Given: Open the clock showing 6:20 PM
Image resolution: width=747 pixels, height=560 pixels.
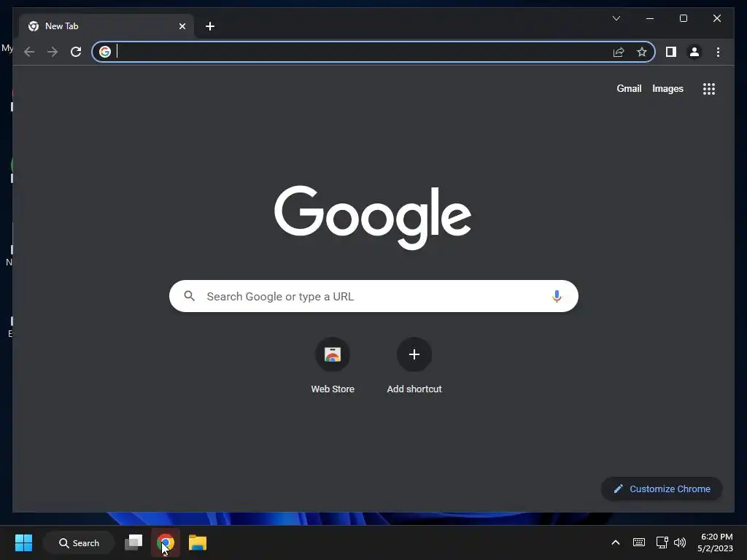Looking at the screenshot, I should click(x=715, y=542).
